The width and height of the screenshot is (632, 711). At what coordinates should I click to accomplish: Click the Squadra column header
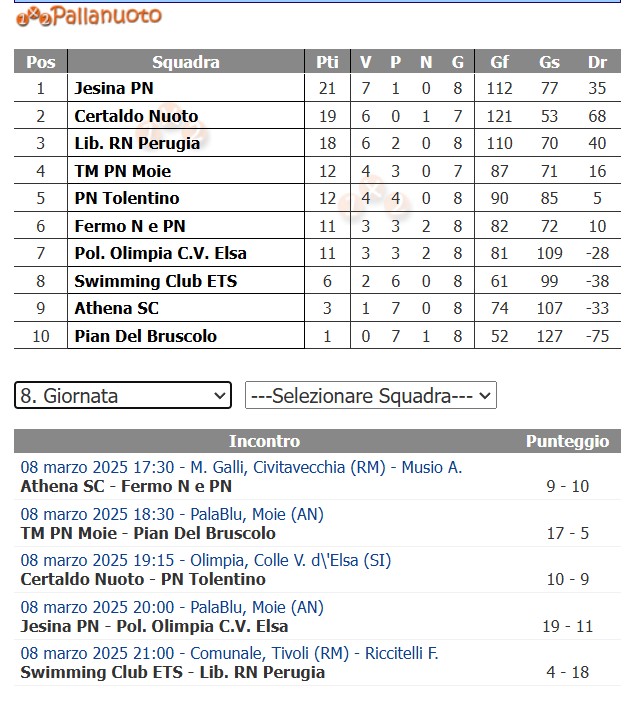click(x=186, y=62)
